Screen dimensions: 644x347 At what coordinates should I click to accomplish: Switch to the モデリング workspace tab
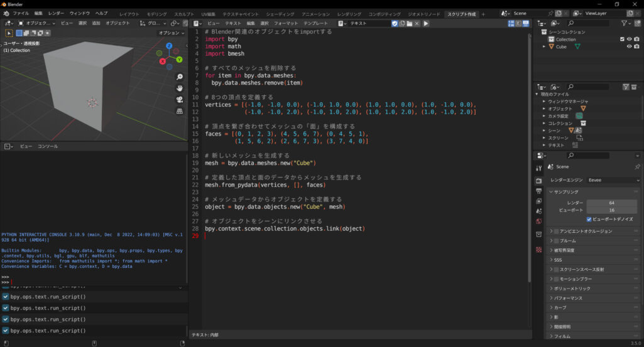click(157, 14)
